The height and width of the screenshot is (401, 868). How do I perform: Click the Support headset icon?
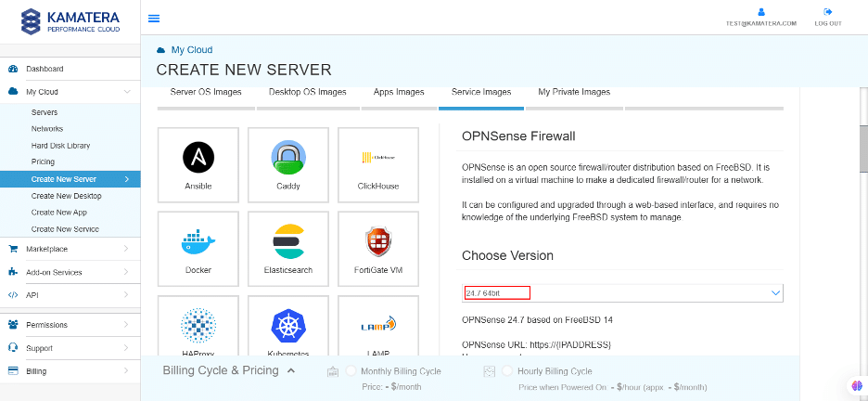[x=13, y=348]
